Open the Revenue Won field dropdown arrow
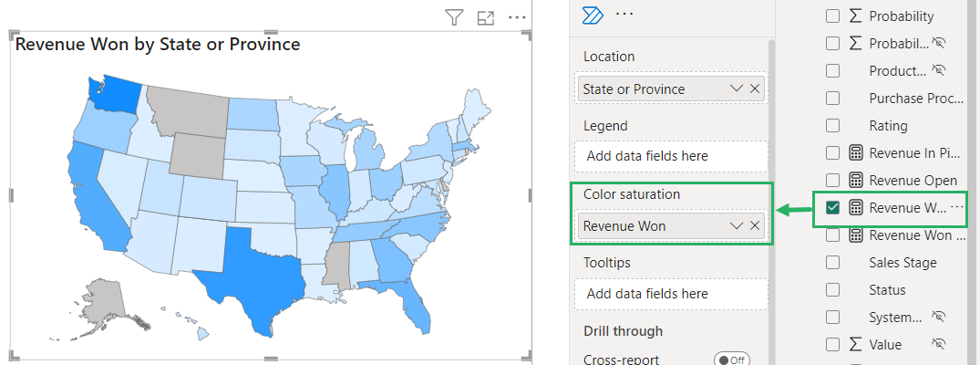Image resolution: width=980 pixels, height=365 pixels. [737, 225]
